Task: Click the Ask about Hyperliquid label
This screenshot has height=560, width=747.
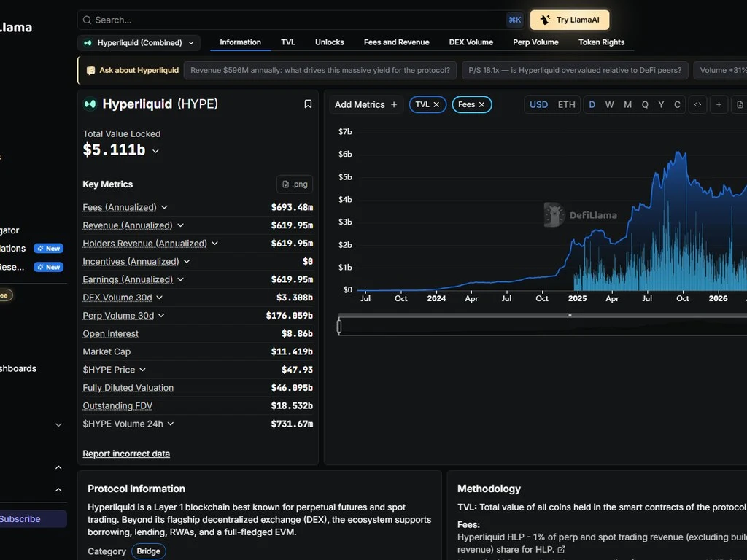Action: click(x=139, y=70)
